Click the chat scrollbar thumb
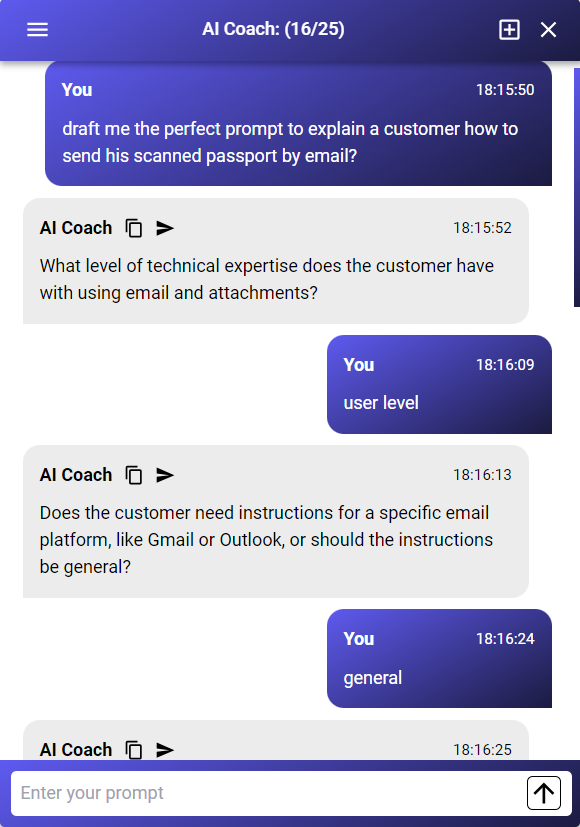580x827 pixels. (x=577, y=187)
